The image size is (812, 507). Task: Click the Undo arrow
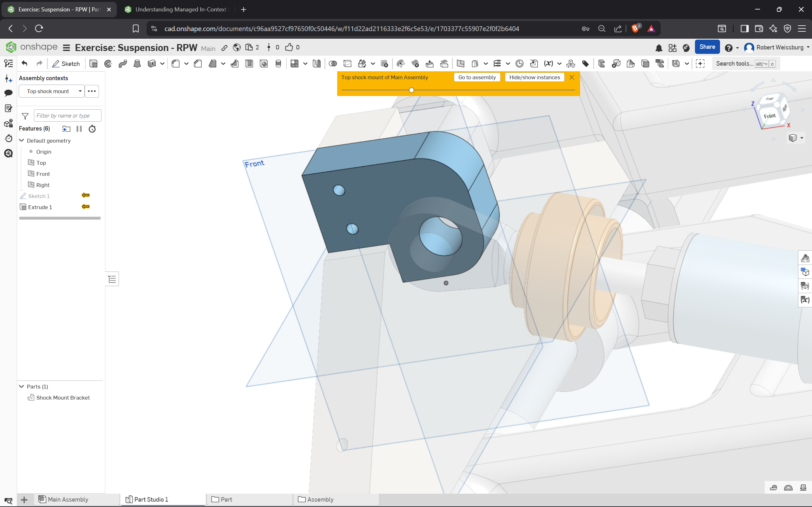coord(24,63)
